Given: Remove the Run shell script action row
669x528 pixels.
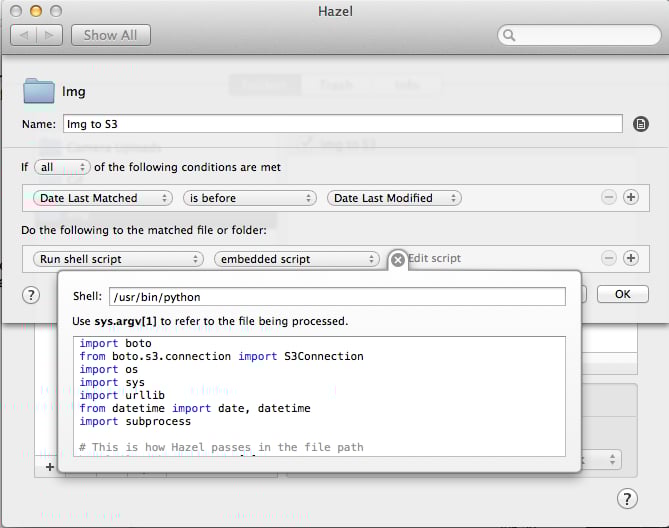Looking at the screenshot, I should [x=609, y=258].
